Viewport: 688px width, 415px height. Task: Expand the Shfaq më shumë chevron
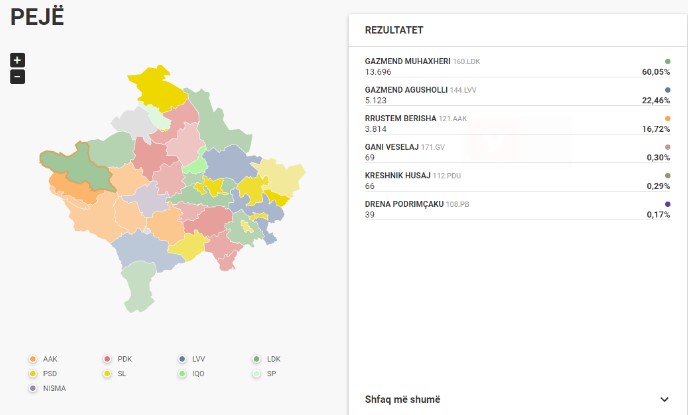(664, 400)
